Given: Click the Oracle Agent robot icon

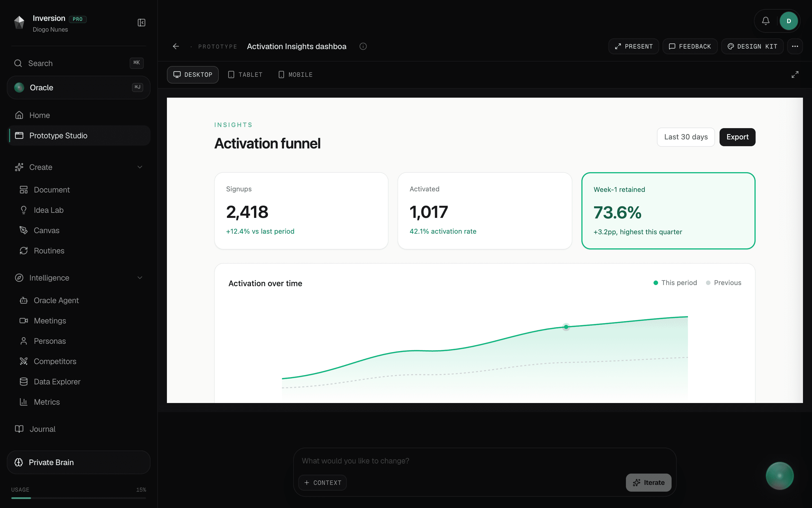Looking at the screenshot, I should pos(23,300).
